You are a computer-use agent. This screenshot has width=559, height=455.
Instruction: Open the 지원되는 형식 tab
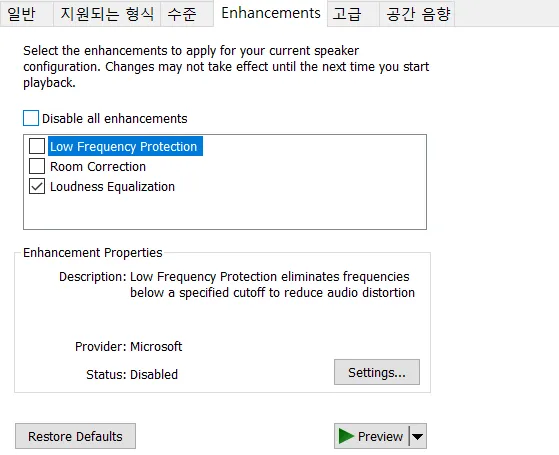107,14
